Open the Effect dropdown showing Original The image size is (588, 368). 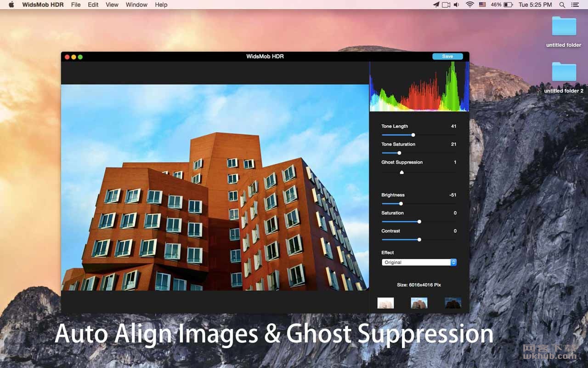(419, 262)
